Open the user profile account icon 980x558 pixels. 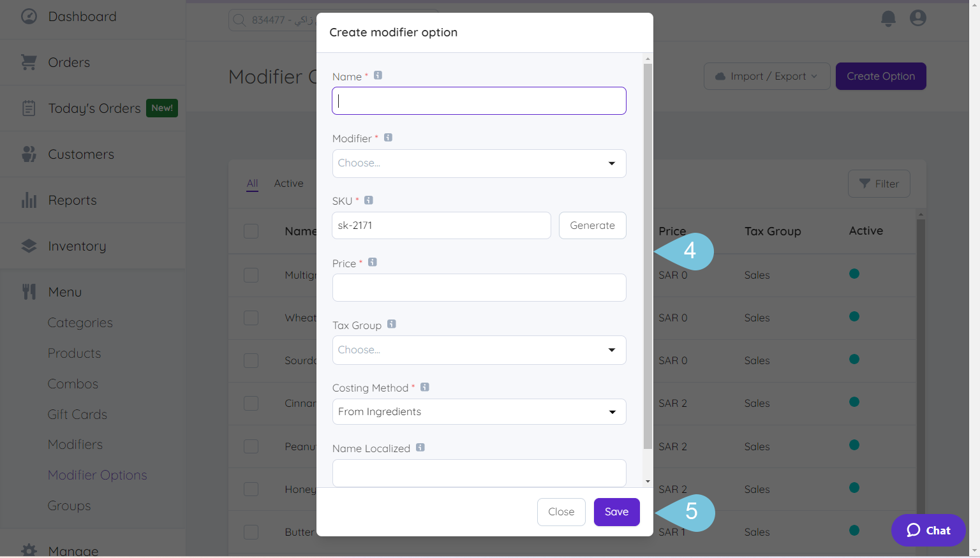click(x=917, y=18)
